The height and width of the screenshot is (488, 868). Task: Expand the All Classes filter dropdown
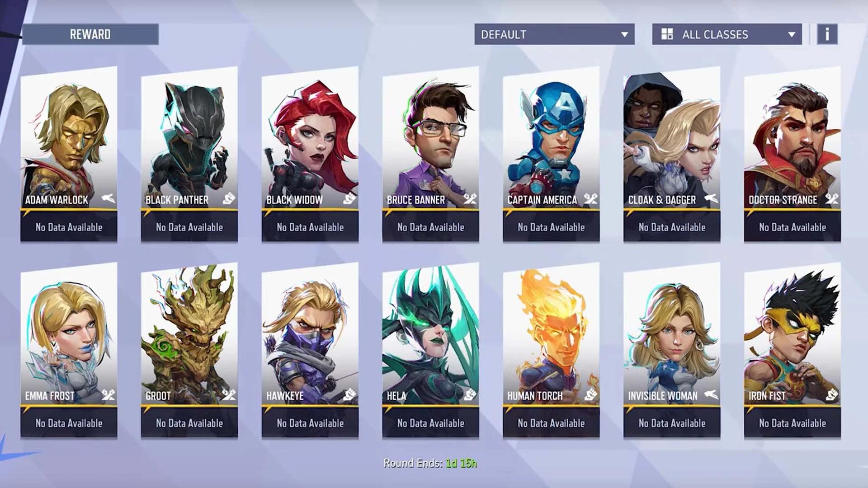pos(727,34)
